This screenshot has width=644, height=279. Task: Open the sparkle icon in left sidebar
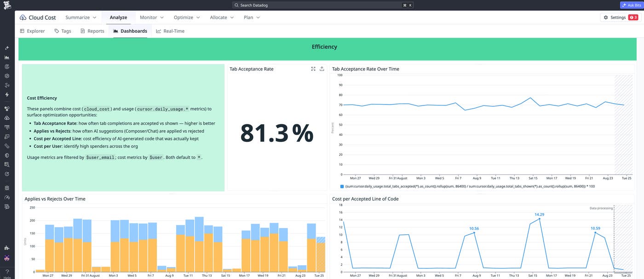point(7,48)
